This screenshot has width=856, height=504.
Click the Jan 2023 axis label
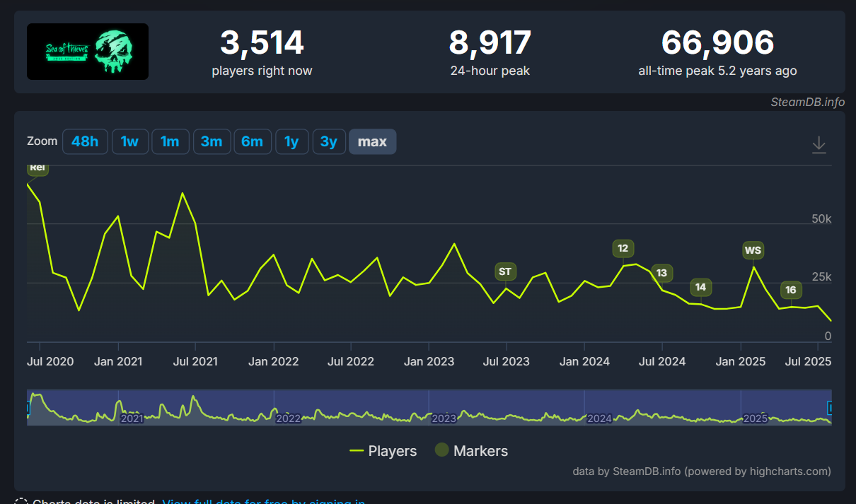429,361
